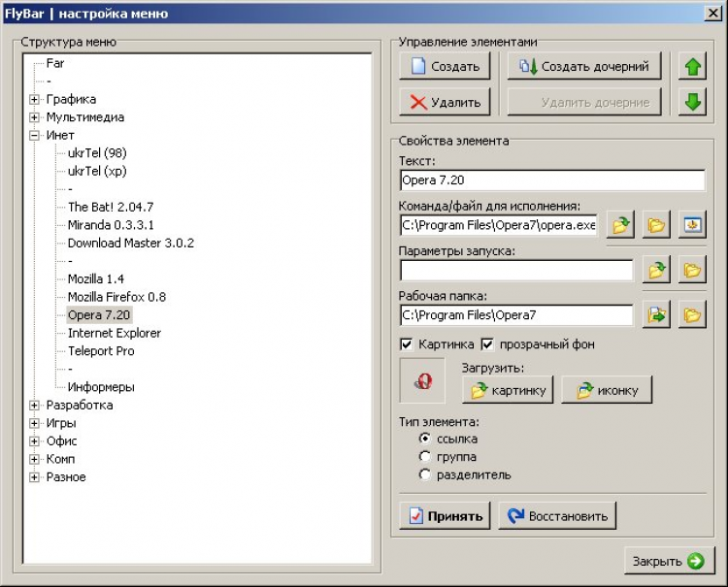The image size is (728, 587).
Task: Select Internet Explorer tree item
Action: [115, 333]
